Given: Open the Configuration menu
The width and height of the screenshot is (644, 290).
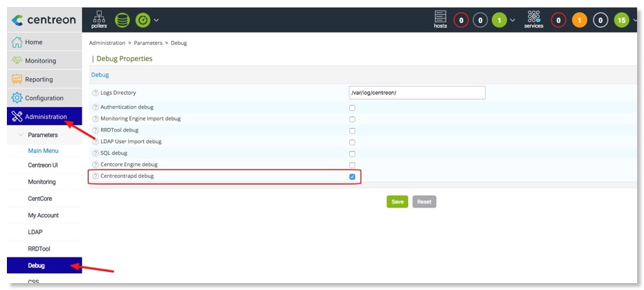Looking at the screenshot, I should pos(44,98).
